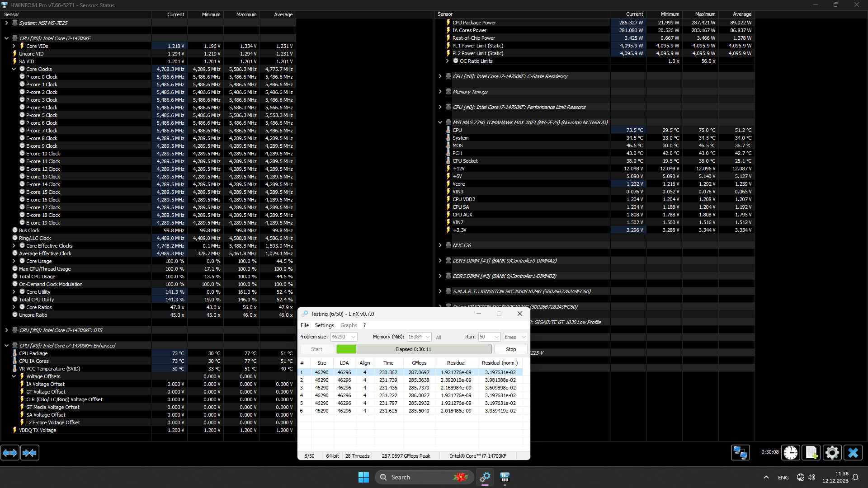This screenshot has height=488, width=868.
Task: Open HWiNFO sensor settings gear icon
Action: (x=832, y=452)
